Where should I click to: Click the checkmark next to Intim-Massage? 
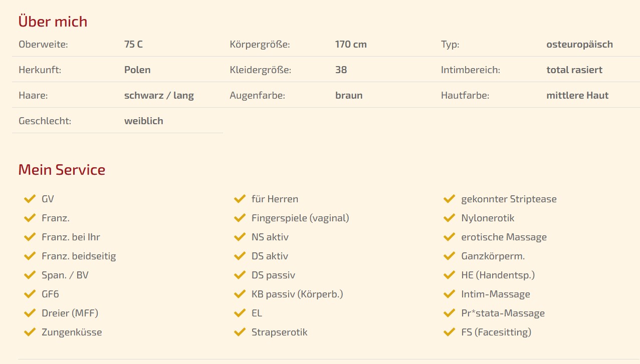coord(449,294)
